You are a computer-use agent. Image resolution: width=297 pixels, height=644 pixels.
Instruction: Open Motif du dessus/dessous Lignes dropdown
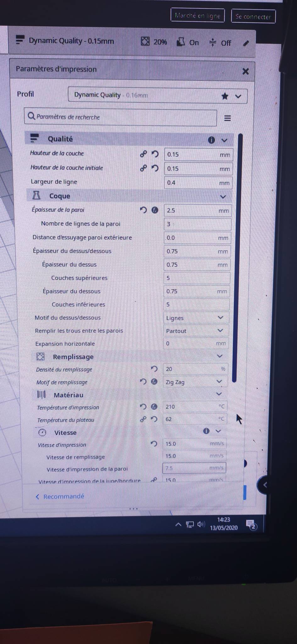196,318
